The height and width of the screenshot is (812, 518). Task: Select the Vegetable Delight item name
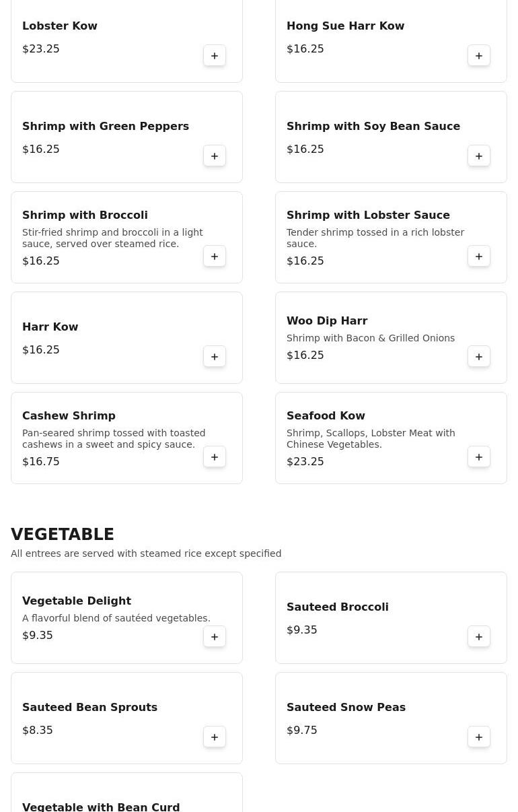point(77,601)
